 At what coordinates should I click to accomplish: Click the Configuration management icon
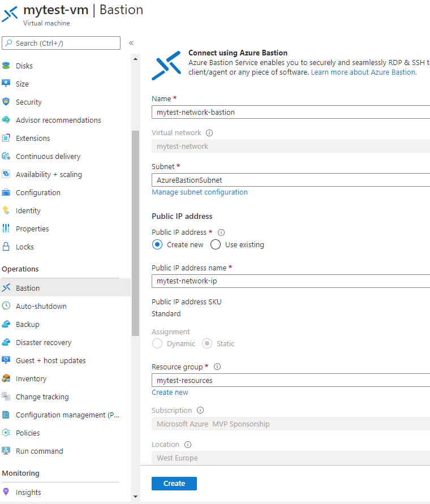(x=6, y=415)
